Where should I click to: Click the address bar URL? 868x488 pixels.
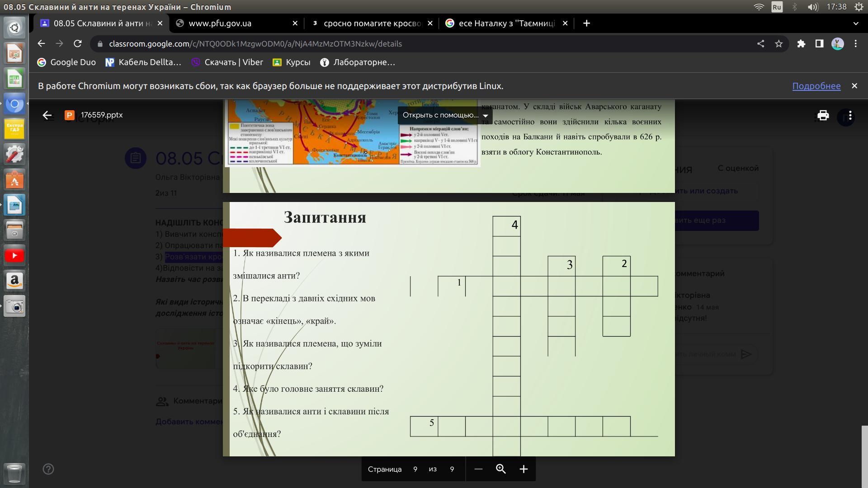tap(255, 44)
